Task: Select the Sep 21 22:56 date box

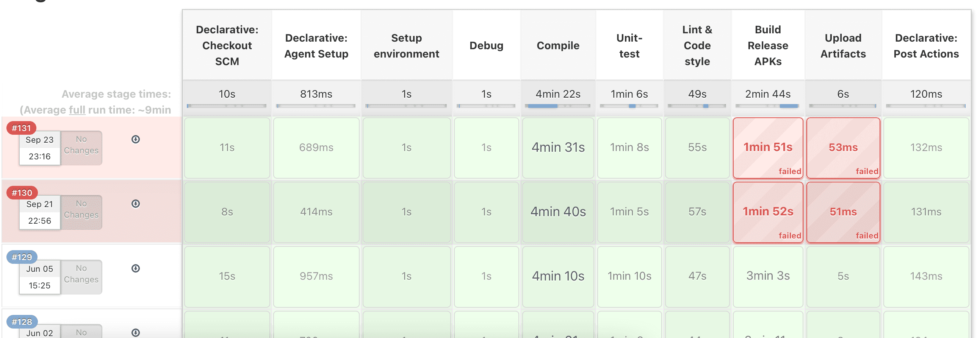Action: tap(39, 213)
